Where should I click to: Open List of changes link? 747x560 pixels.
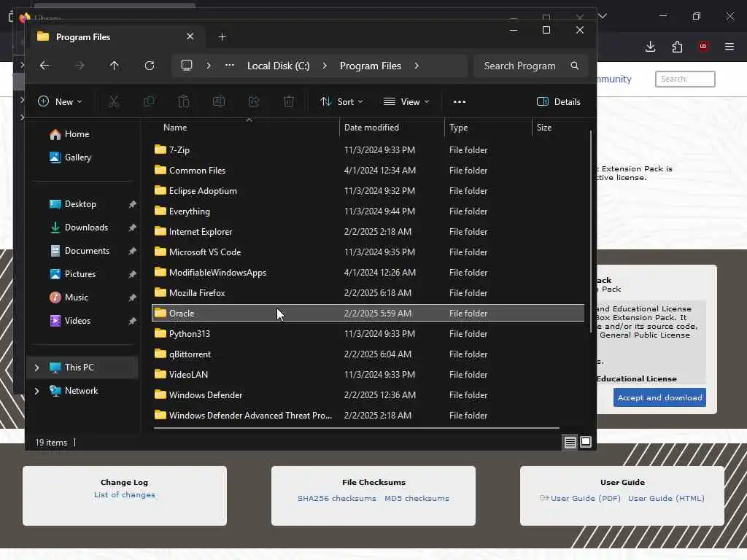124,495
